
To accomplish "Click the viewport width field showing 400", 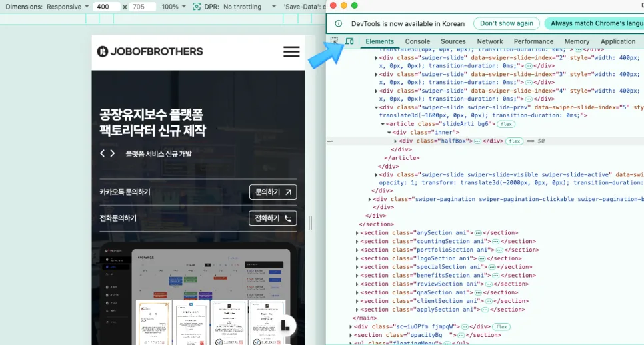I will pyautogui.click(x=107, y=7).
